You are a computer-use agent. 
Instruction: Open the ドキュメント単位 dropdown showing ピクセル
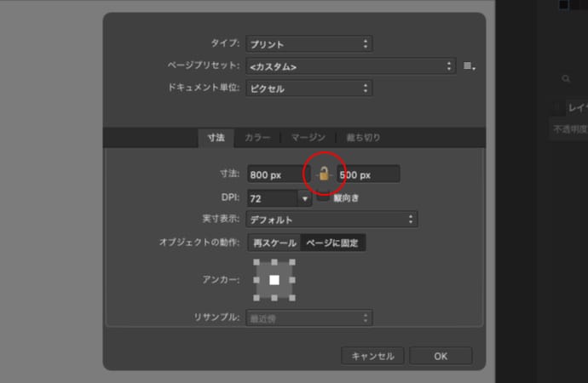pyautogui.click(x=309, y=89)
